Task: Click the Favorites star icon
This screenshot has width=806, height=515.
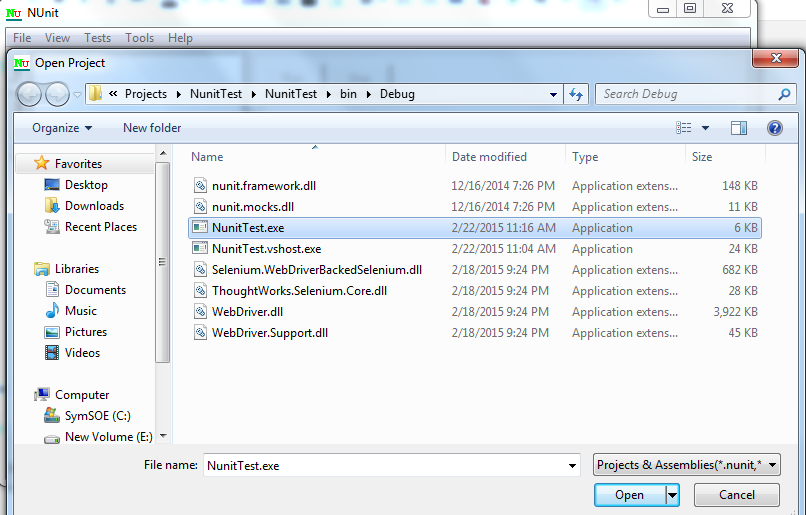Action: (x=42, y=163)
